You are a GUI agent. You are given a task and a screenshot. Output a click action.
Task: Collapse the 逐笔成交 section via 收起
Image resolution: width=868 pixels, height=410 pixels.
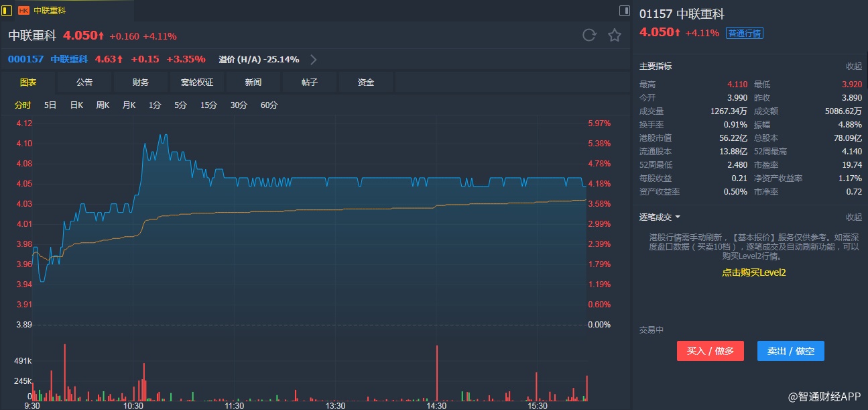(x=853, y=217)
